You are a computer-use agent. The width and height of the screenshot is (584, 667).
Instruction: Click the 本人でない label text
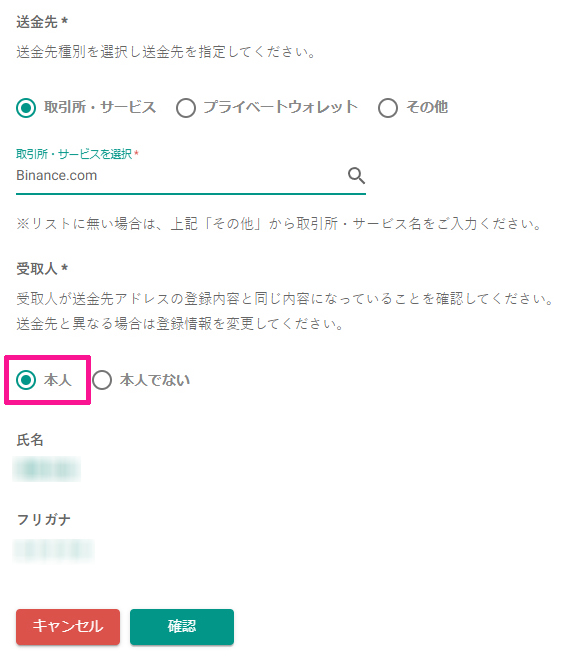pos(155,380)
